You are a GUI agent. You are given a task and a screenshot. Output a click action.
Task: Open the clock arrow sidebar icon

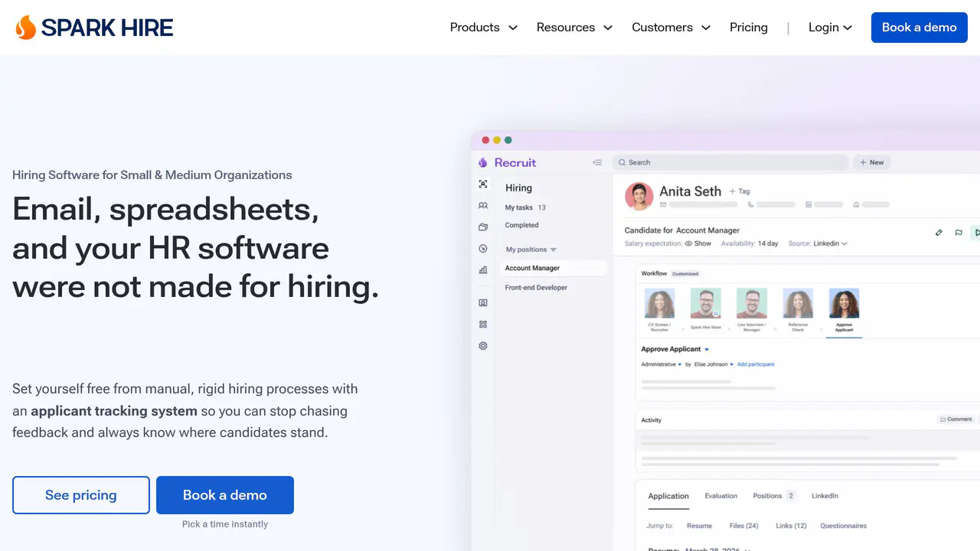click(483, 249)
